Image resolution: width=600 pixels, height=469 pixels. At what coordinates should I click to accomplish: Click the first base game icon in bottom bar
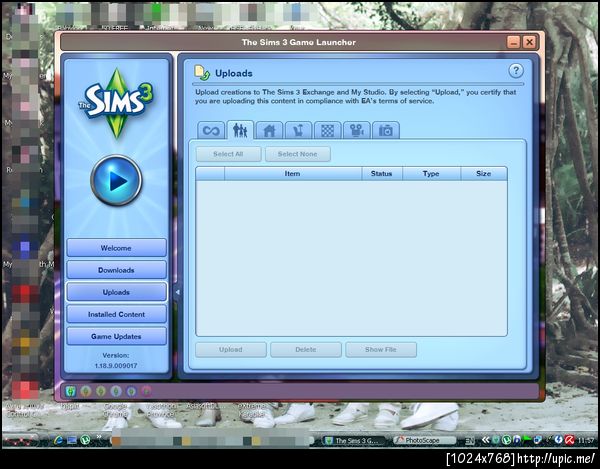click(x=71, y=391)
